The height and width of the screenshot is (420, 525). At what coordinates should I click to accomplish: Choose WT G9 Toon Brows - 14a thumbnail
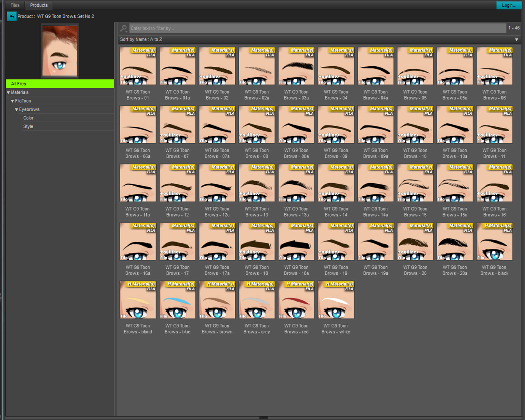376,183
